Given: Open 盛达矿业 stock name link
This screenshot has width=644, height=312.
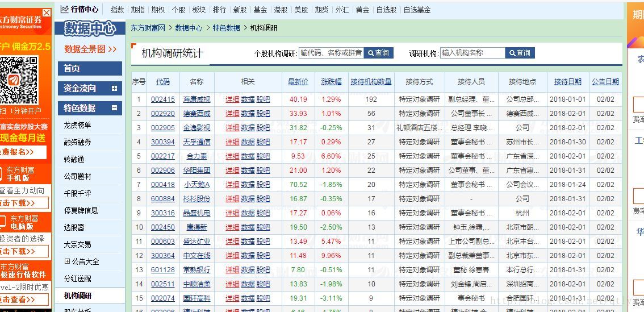Looking at the screenshot, I should (196, 242).
